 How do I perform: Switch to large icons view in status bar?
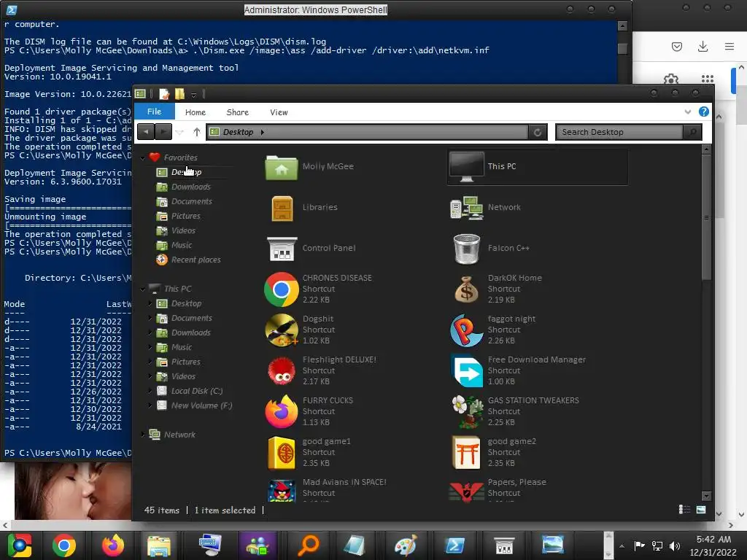click(701, 510)
